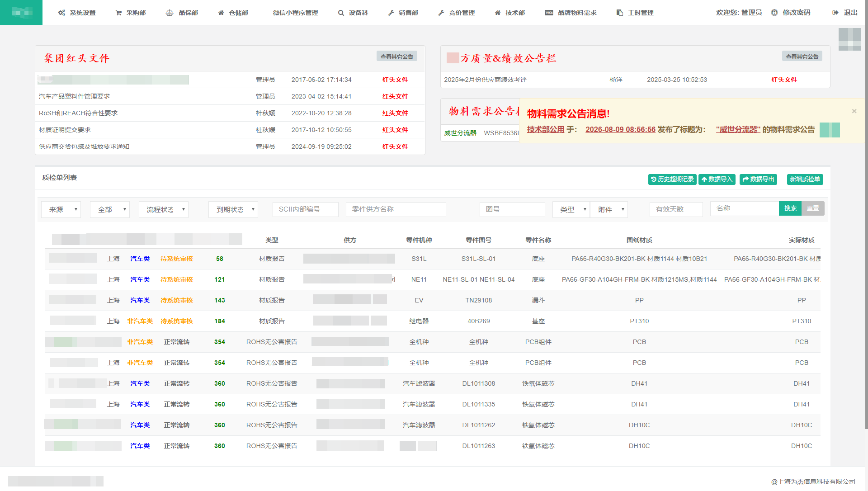Screen dimensions: 868x491
Task: Click the card icon beside 品牌物料需求
Action: tap(549, 13)
